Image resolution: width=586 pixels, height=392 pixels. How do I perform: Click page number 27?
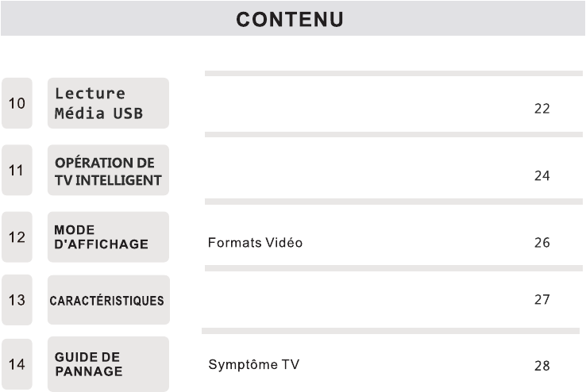(542, 300)
